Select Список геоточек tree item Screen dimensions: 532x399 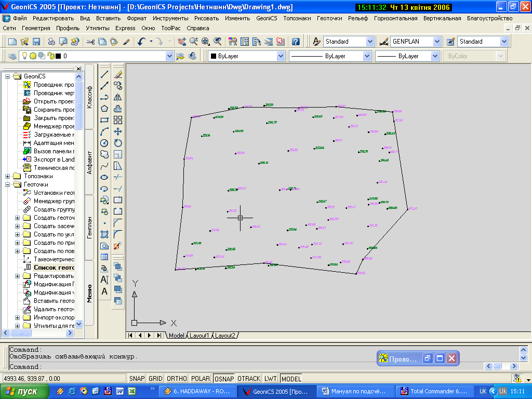[x=54, y=268]
